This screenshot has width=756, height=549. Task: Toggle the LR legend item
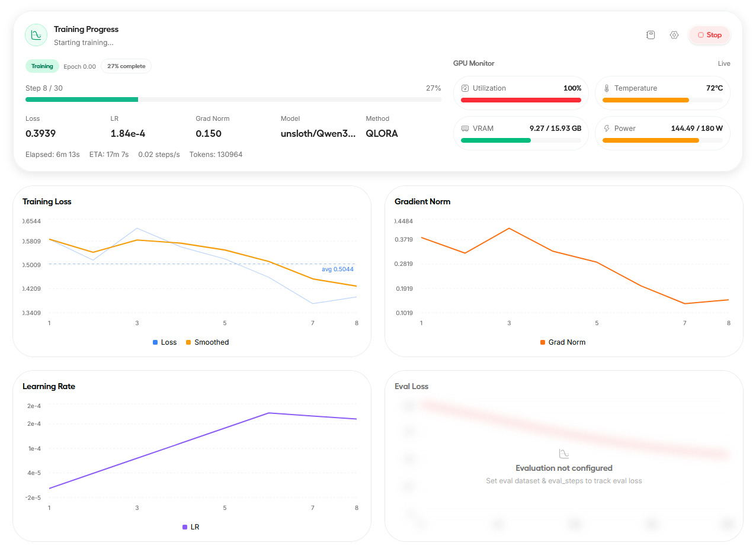click(x=191, y=527)
